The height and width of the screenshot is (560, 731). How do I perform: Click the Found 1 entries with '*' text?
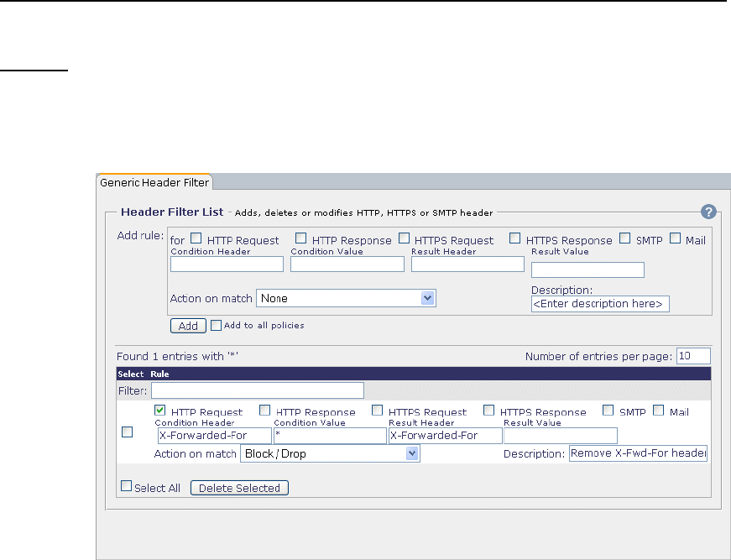(x=178, y=357)
